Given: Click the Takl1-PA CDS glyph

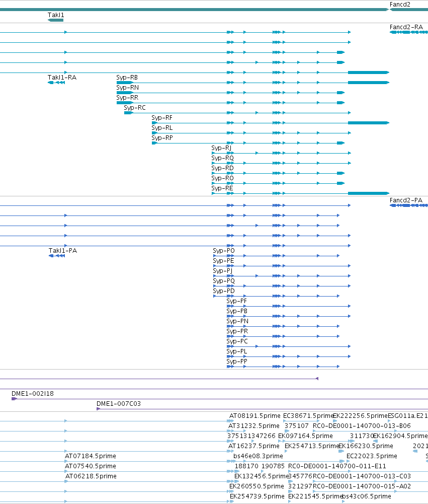Looking at the screenshot, I should click(57, 256).
